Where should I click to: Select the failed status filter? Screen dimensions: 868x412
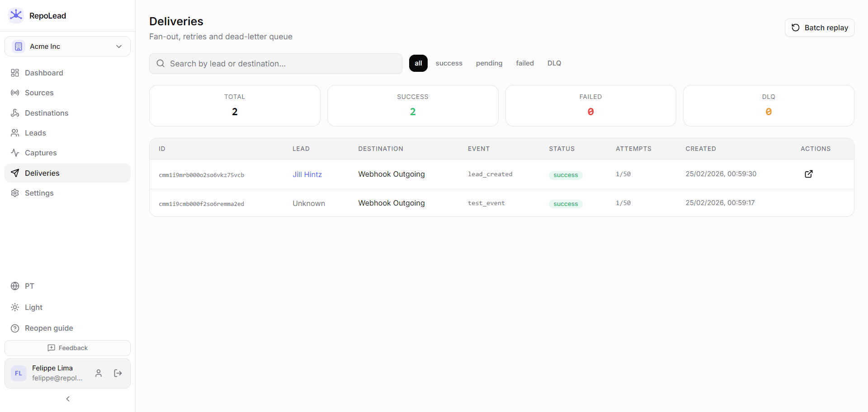point(525,63)
